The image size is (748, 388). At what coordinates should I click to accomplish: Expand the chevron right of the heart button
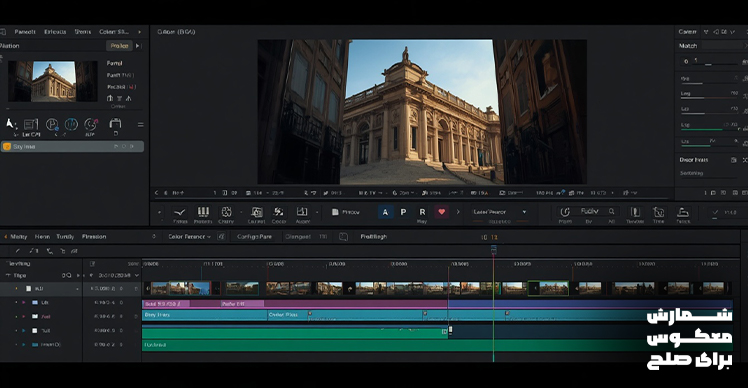(x=458, y=212)
